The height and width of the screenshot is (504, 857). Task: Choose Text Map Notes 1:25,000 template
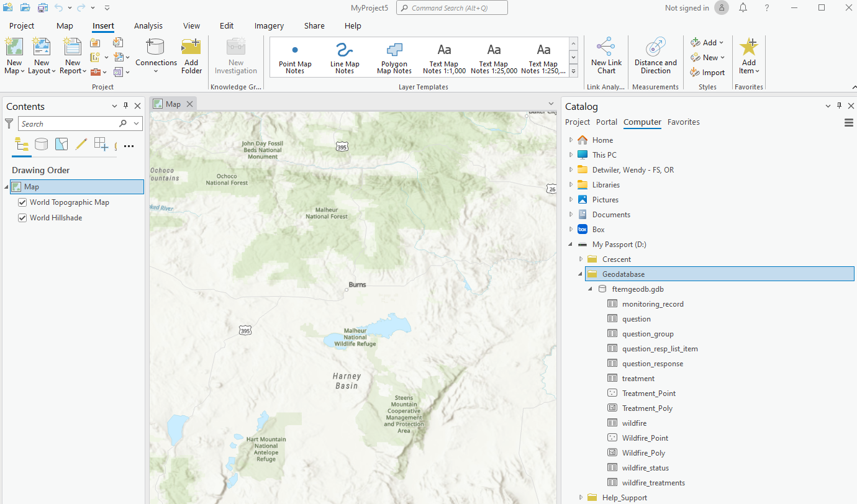pos(494,56)
